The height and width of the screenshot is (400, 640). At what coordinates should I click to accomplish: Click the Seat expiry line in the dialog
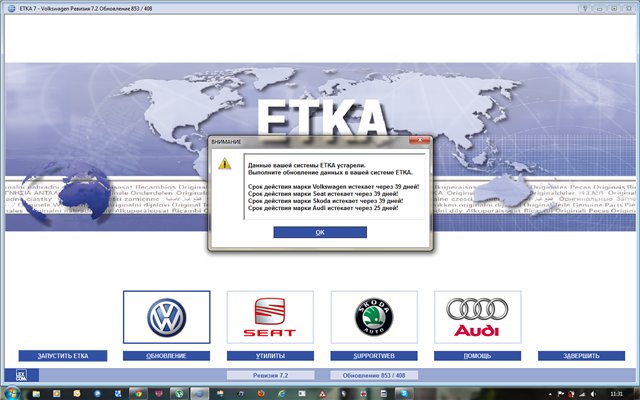323,194
